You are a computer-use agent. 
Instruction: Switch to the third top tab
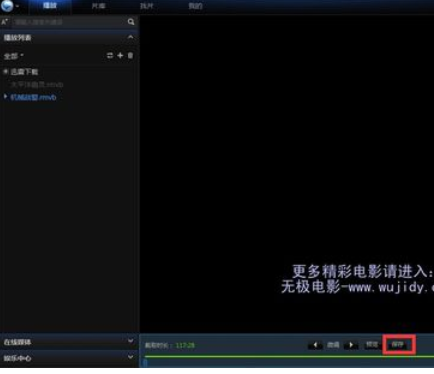[x=147, y=6]
